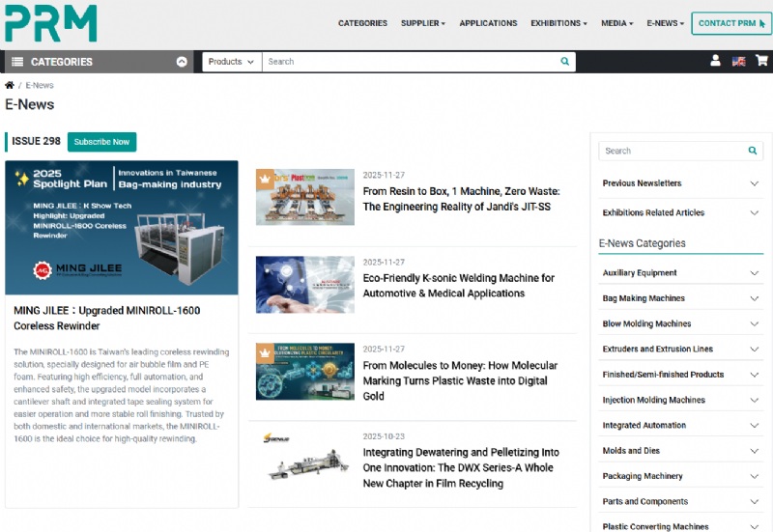The width and height of the screenshot is (773, 532).
Task: Expand Bag Making Machines category
Action: 754,298
